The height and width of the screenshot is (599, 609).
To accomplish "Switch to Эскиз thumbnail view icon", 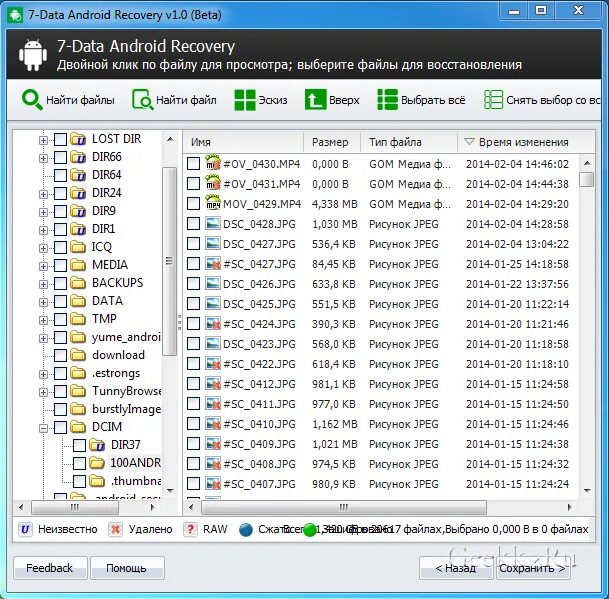I will (245, 100).
